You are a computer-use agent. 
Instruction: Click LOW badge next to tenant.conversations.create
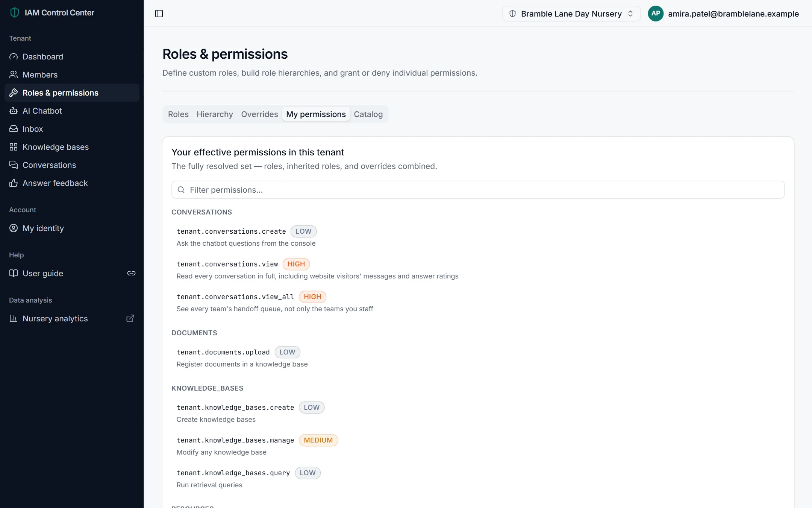(x=303, y=231)
